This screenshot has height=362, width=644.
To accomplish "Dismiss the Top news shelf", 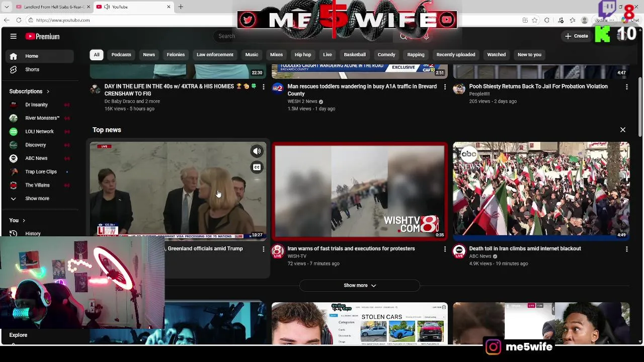I will pyautogui.click(x=623, y=130).
